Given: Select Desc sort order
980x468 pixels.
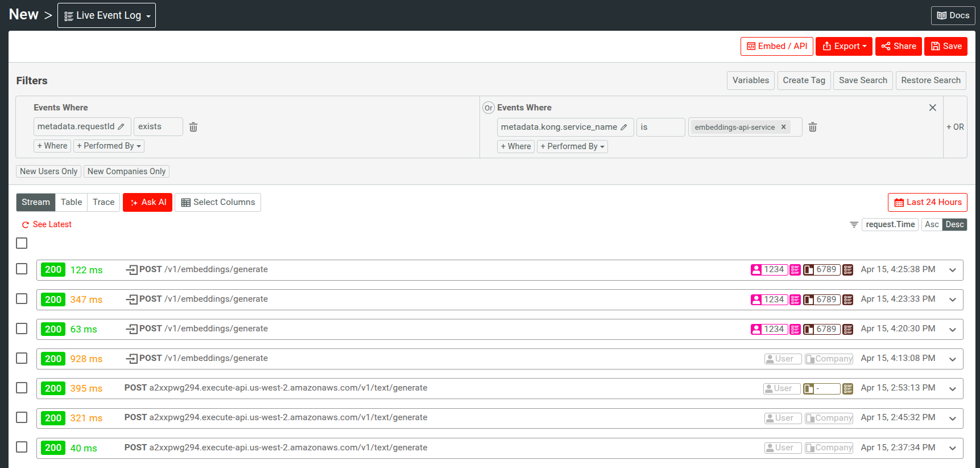Looking at the screenshot, I should pos(955,225).
